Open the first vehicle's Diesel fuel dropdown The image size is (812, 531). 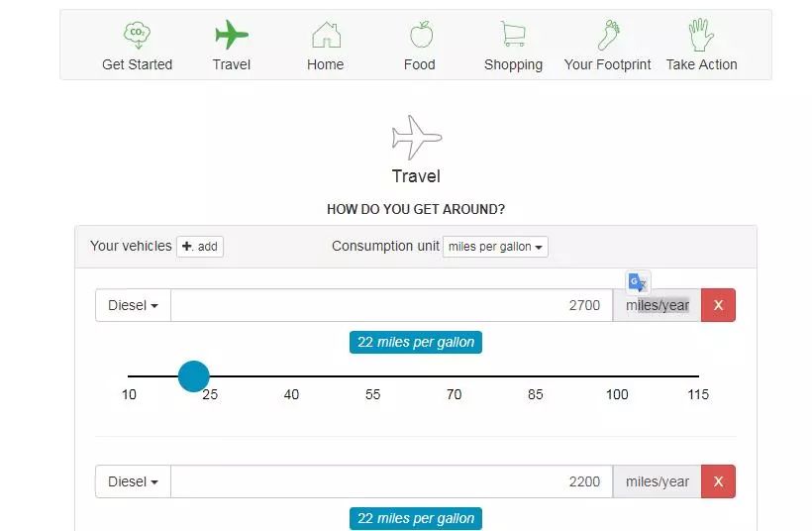click(x=133, y=305)
